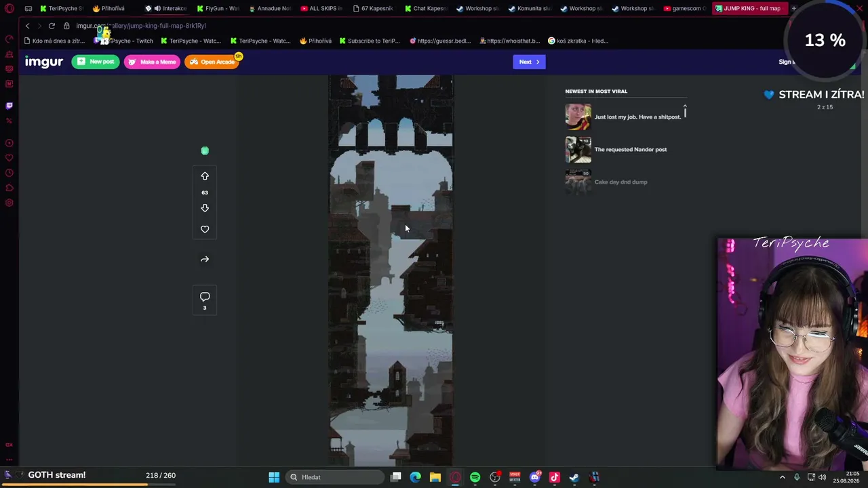Image resolution: width=868 pixels, height=488 pixels.
Task: Open the Komunita tab
Action: (530, 9)
